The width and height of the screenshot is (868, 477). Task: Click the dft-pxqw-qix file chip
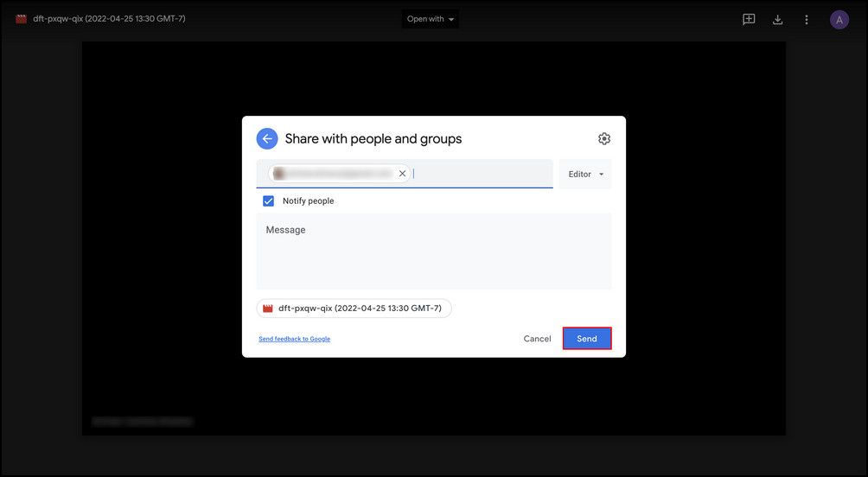point(354,308)
